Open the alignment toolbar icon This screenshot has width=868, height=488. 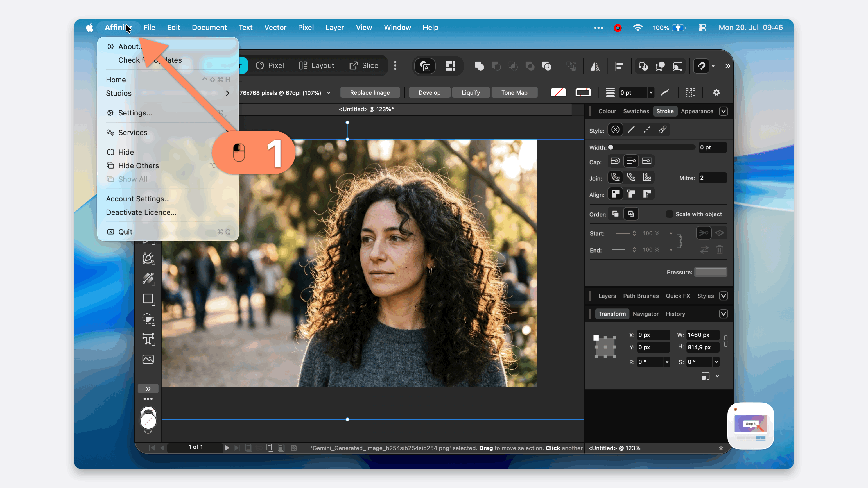(619, 66)
